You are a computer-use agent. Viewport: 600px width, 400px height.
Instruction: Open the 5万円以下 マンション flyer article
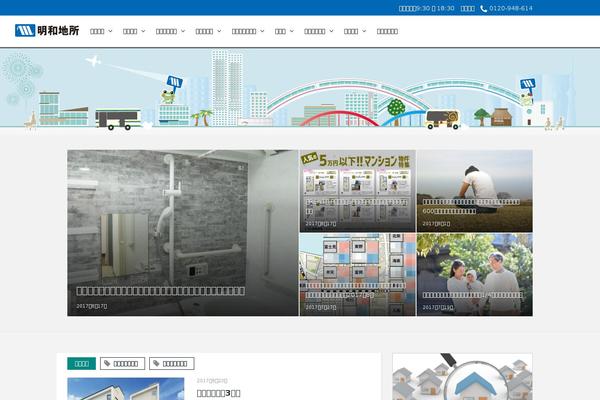pos(357,191)
